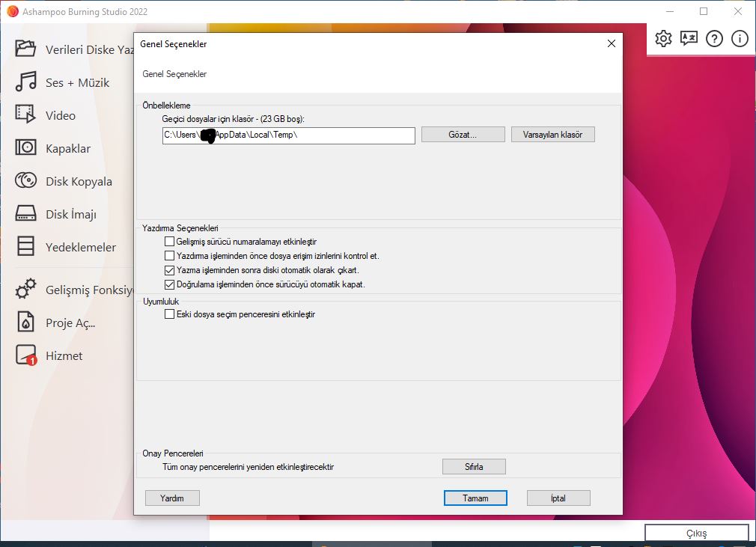
Task: Select Kapaklar menu label
Action: (68, 148)
